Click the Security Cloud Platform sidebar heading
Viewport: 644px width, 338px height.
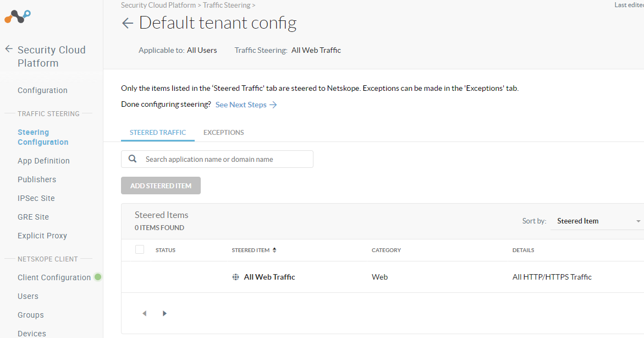pos(51,56)
